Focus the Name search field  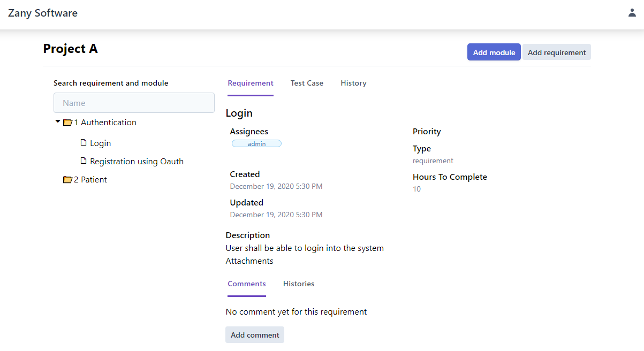(x=134, y=103)
